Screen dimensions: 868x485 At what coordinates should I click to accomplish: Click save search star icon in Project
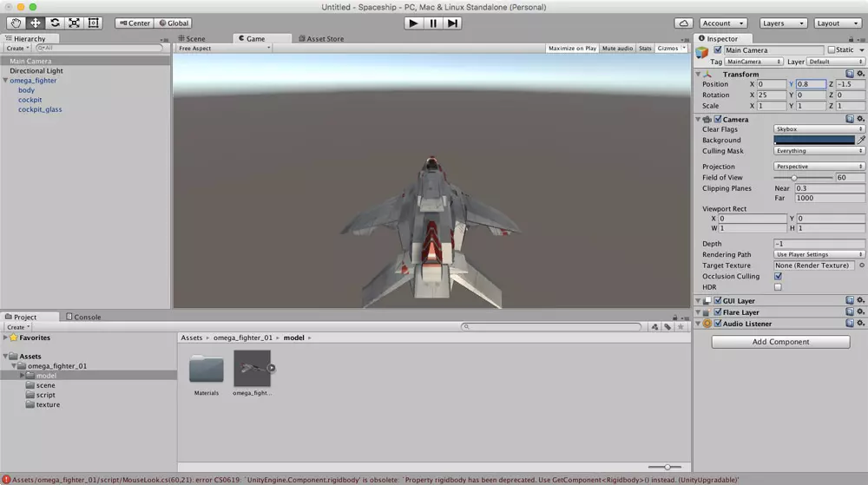(x=681, y=327)
